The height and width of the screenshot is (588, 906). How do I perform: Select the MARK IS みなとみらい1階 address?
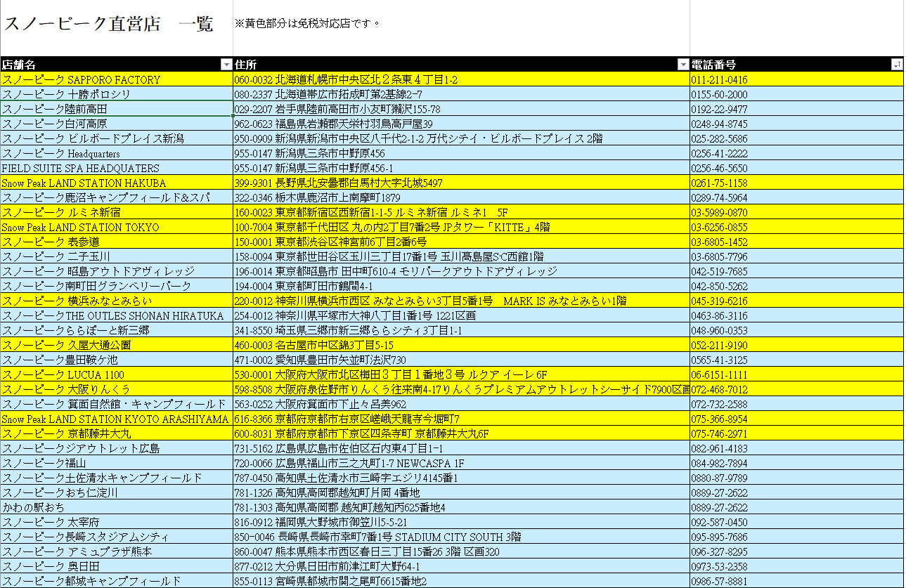(x=461, y=301)
